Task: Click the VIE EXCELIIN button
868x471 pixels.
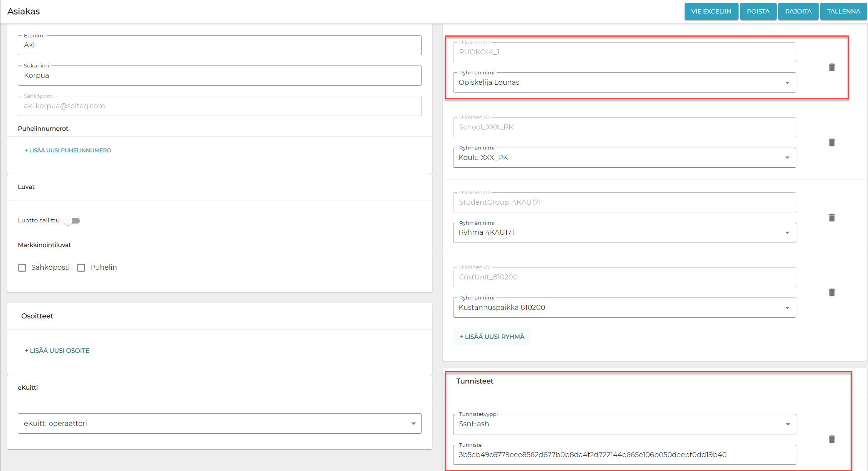Action: [x=711, y=12]
